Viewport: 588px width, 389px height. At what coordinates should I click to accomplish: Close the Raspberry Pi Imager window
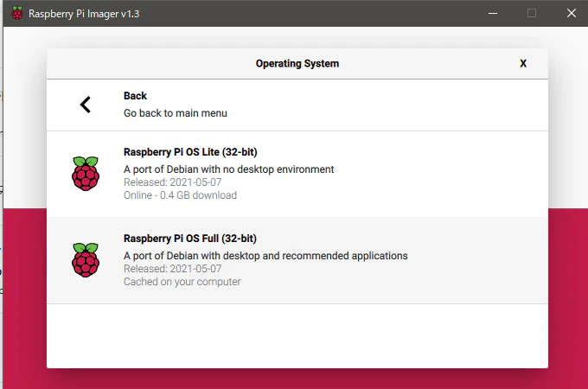(x=572, y=13)
